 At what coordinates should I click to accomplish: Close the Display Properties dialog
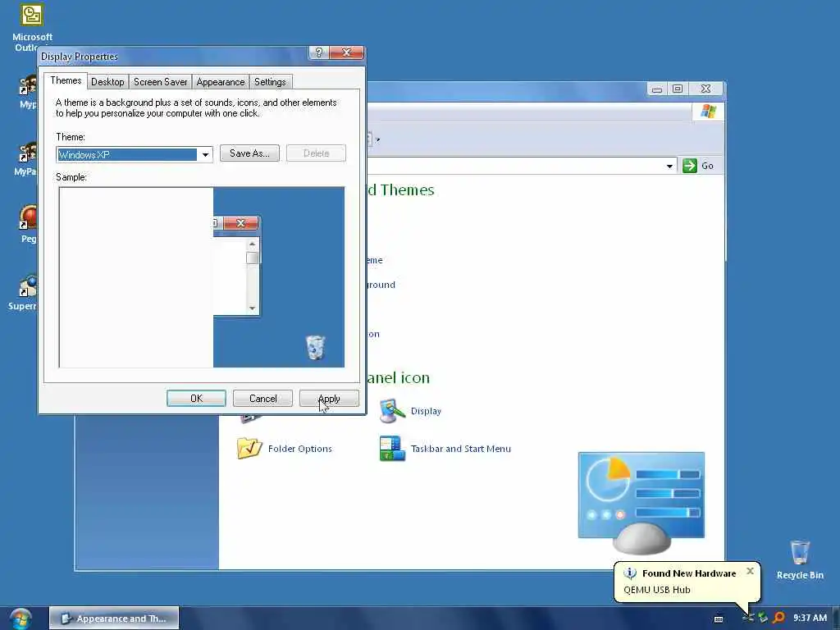[x=347, y=52]
